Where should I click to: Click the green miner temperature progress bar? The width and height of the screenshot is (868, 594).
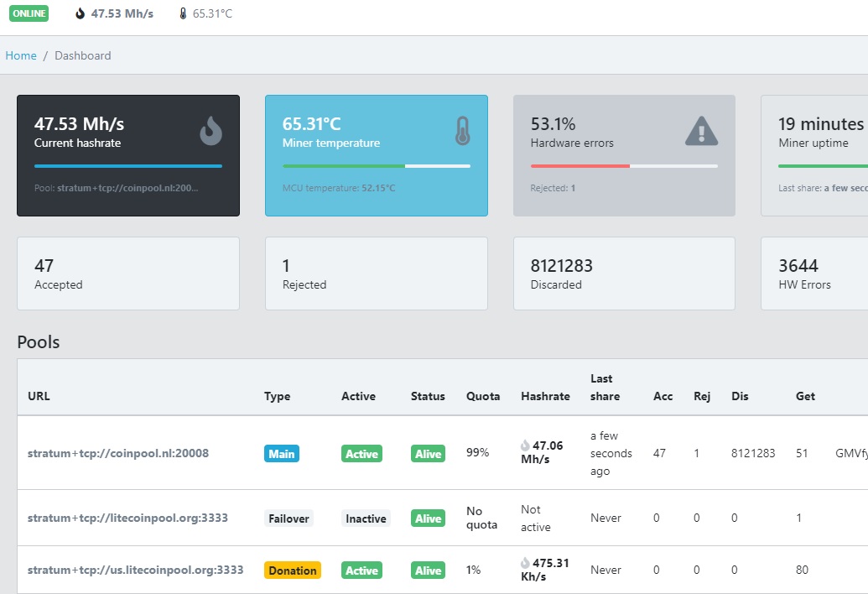[x=344, y=165]
